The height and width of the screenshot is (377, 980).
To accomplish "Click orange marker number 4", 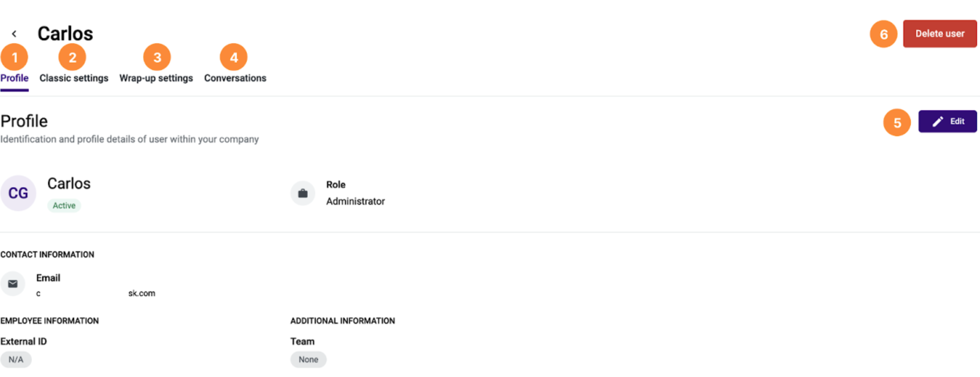I will (x=234, y=57).
